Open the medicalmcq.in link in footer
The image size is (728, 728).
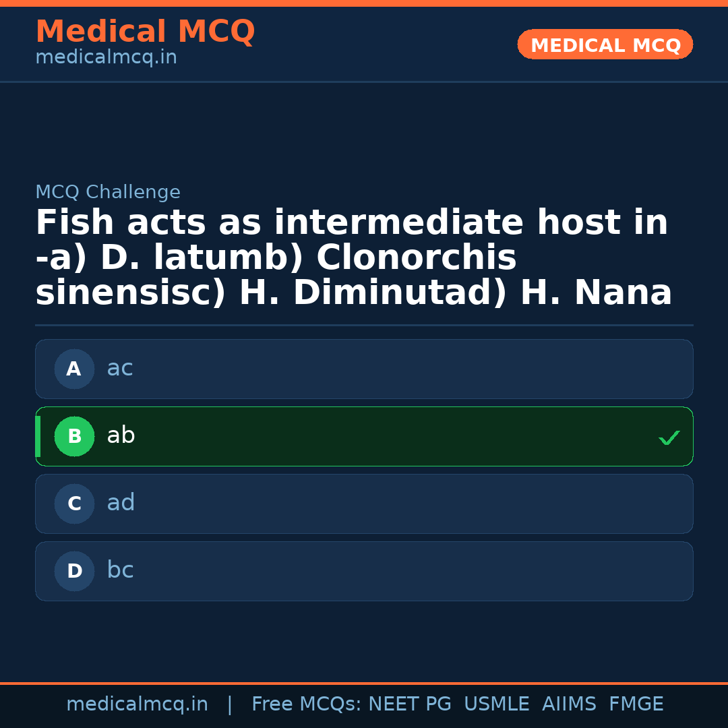[137, 704]
